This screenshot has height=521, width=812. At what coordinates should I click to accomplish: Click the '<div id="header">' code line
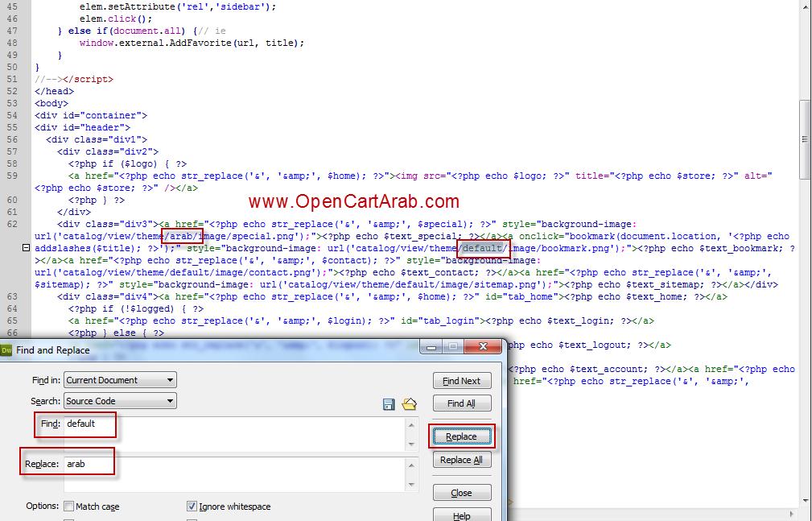pyautogui.click(x=83, y=127)
